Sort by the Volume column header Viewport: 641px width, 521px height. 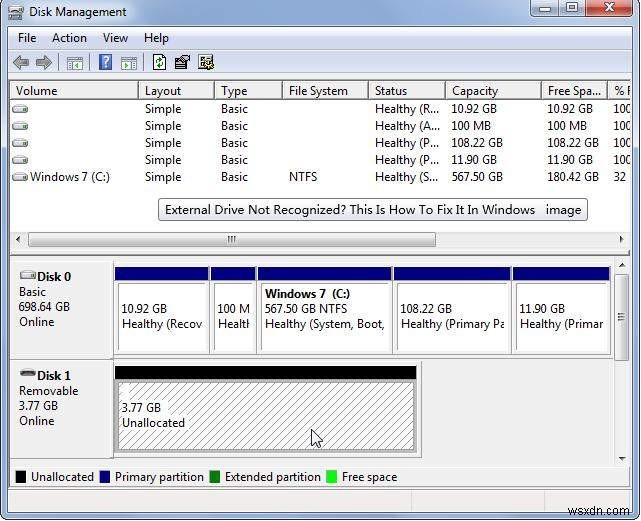[74, 91]
